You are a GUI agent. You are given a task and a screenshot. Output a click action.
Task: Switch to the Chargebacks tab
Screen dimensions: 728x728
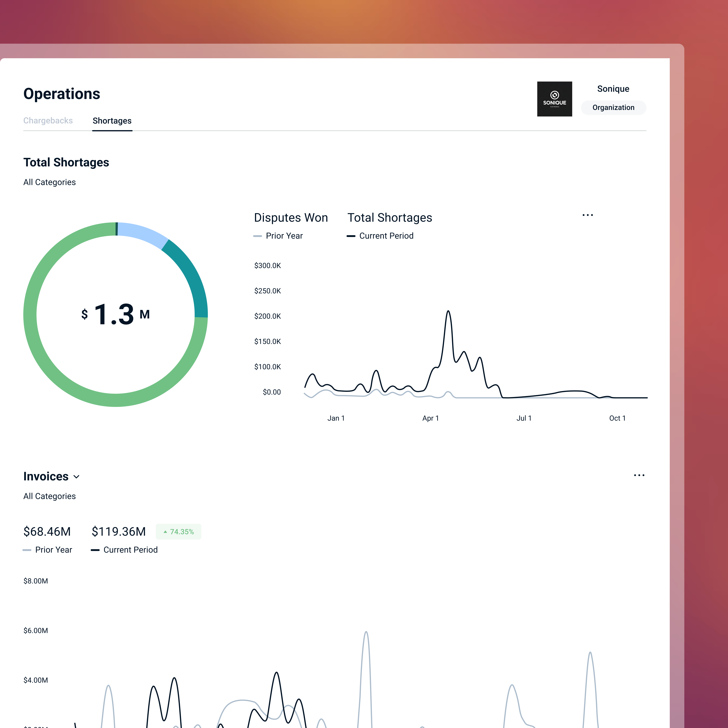pyautogui.click(x=48, y=121)
